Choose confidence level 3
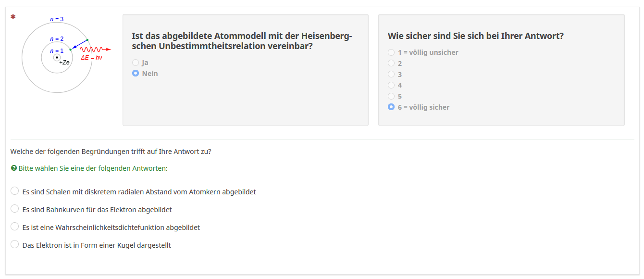The width and height of the screenshot is (644, 279). click(x=391, y=75)
